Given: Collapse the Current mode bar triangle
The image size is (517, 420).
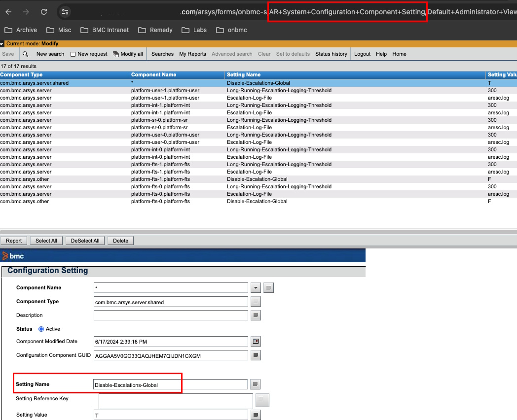Looking at the screenshot, I should point(2,44).
